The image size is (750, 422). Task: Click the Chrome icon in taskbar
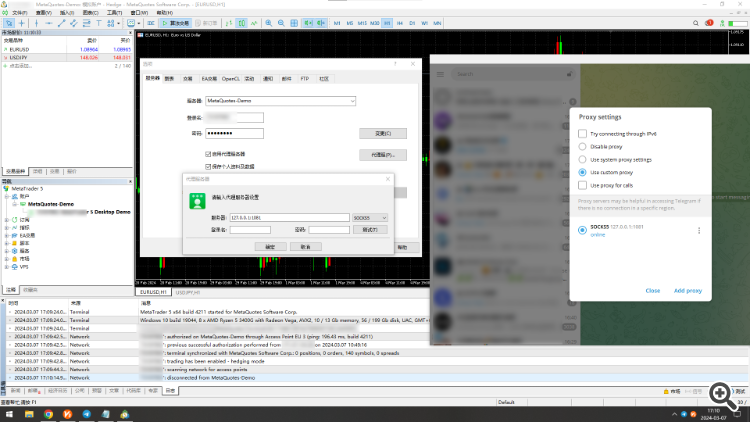coord(48,414)
